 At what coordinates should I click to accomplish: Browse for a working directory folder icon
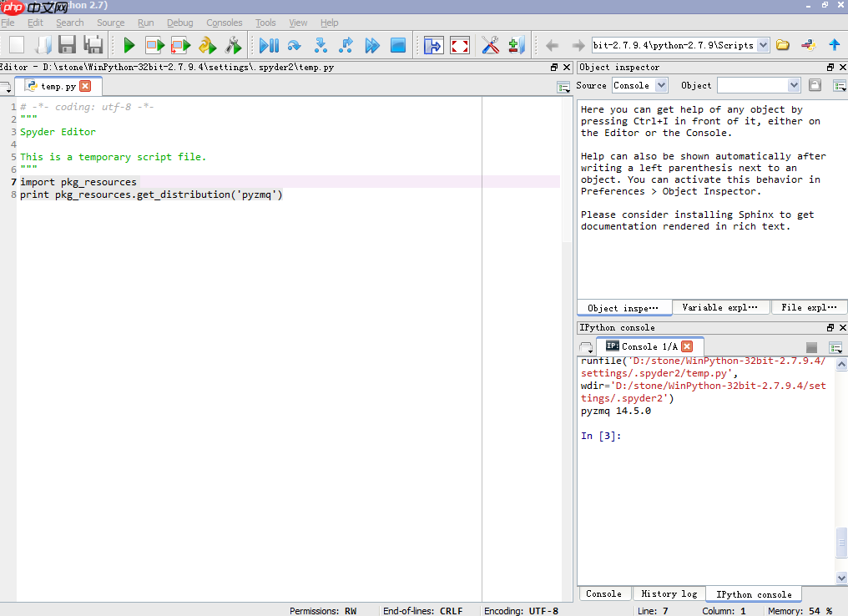click(x=782, y=45)
